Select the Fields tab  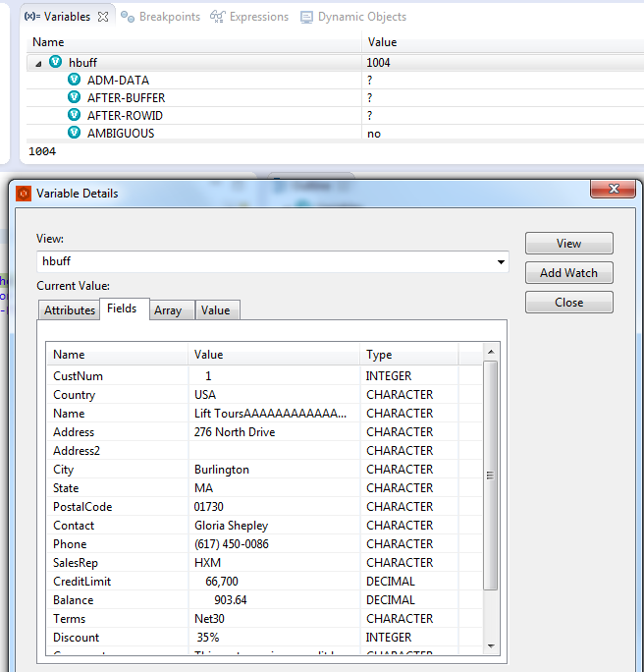coord(124,308)
